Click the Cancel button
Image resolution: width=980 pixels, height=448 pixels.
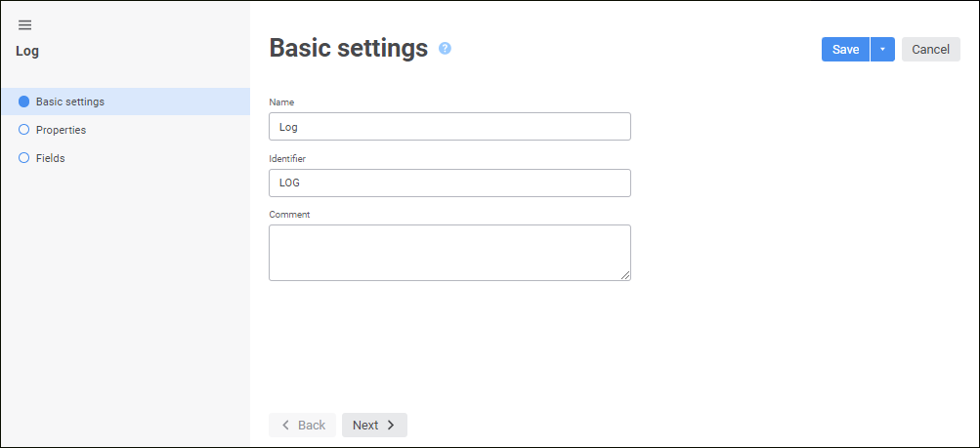coord(930,50)
